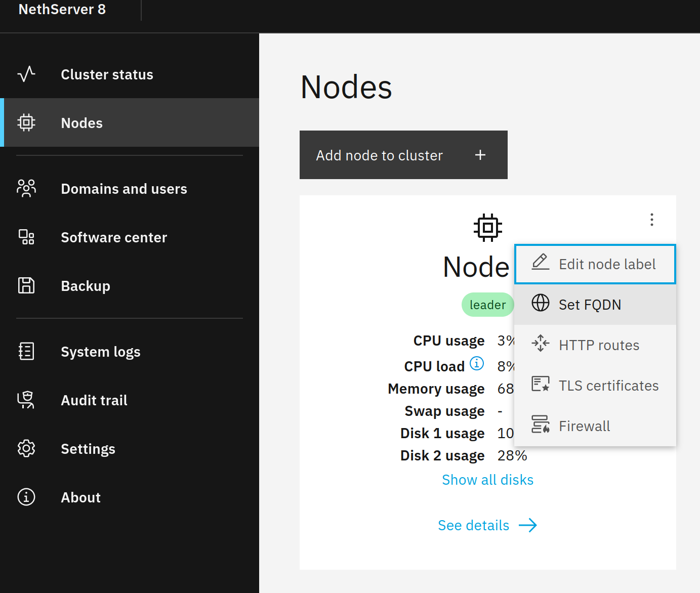The width and height of the screenshot is (700, 593).
Task: Click the node chip icon on card
Action: click(487, 227)
